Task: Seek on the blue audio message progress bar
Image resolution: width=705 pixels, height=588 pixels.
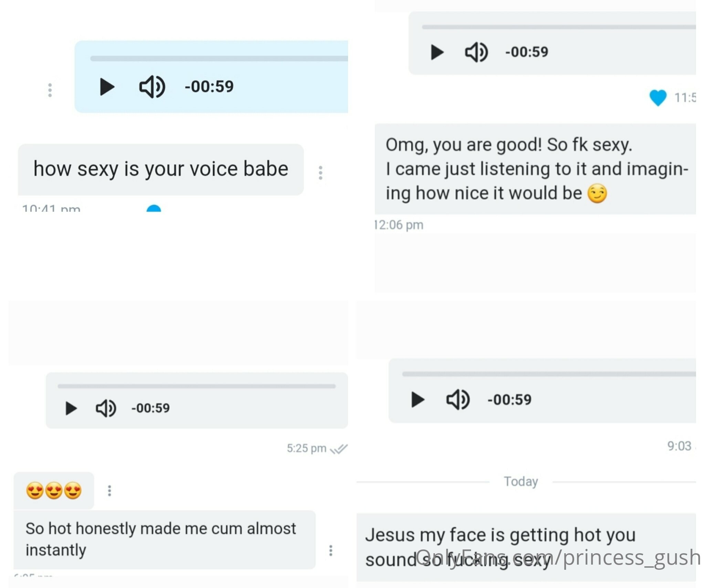Action: (219, 58)
